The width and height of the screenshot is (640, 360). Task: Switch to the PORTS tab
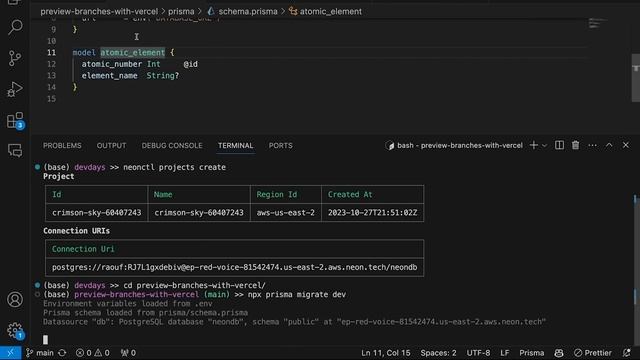(280, 146)
